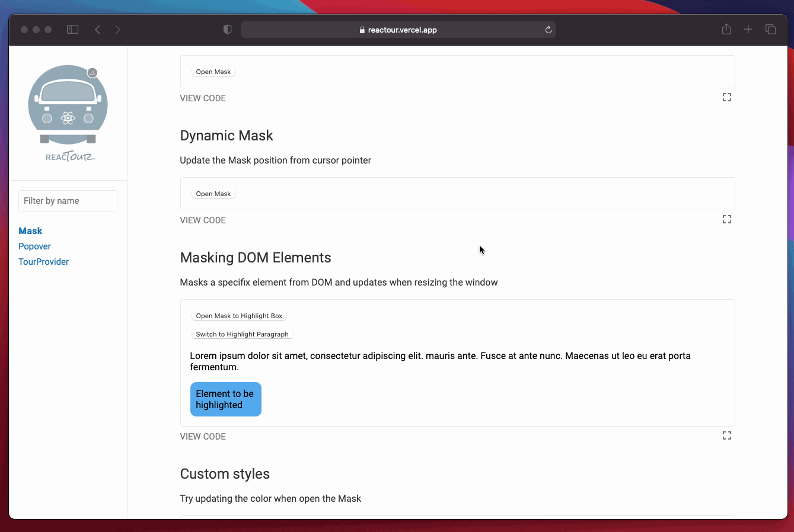Click 'Update the Mask position from cursor pointer'
Viewport: 794px width, 532px height.
click(x=276, y=161)
